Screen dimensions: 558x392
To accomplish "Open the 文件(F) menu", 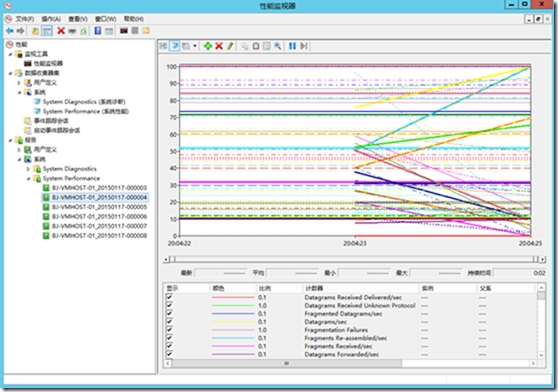I will [x=24, y=19].
